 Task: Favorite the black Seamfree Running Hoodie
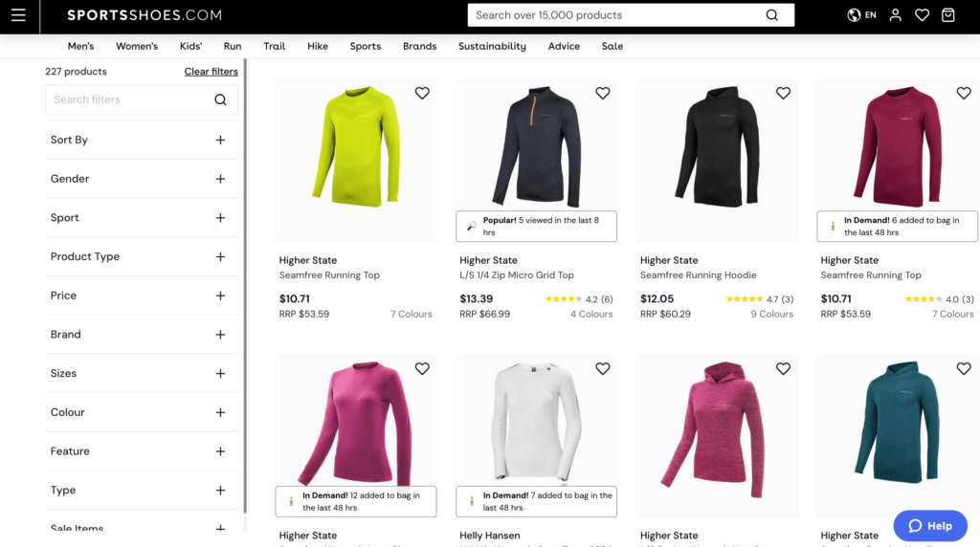783,93
